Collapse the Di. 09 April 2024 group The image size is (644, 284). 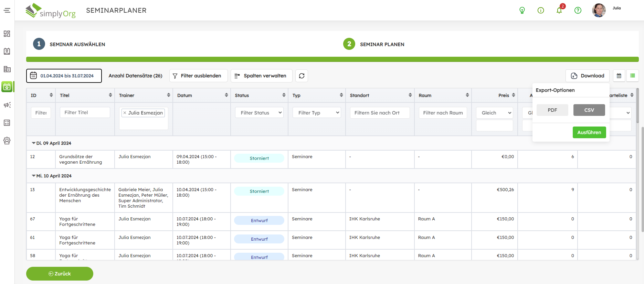point(34,143)
